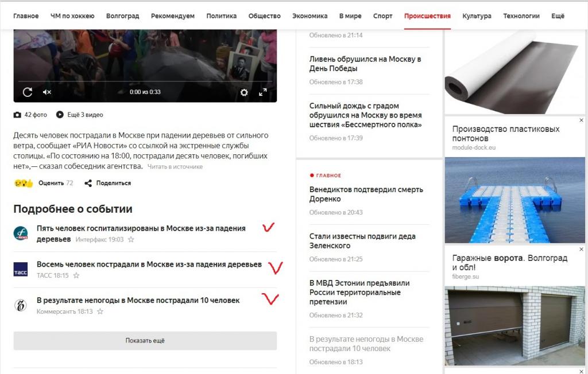The height and width of the screenshot is (374, 588).
Task: Open the Спорт section
Action: tap(382, 16)
